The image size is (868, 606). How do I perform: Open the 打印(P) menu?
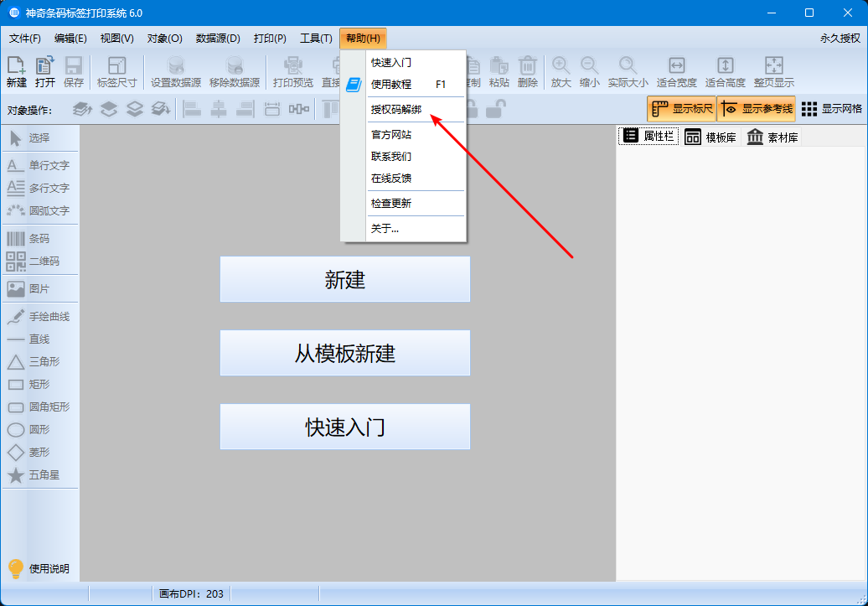pos(270,39)
